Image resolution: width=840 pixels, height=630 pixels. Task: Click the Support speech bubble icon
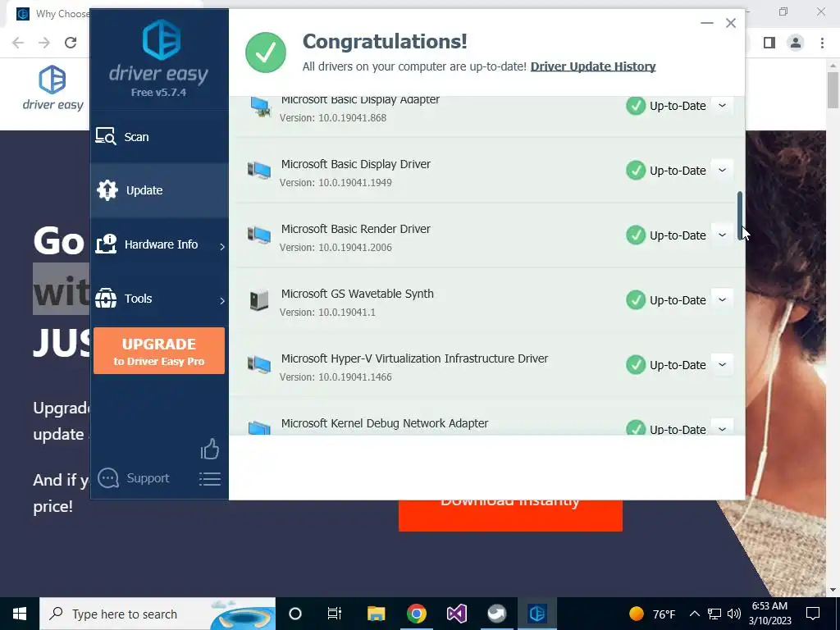[108, 478]
